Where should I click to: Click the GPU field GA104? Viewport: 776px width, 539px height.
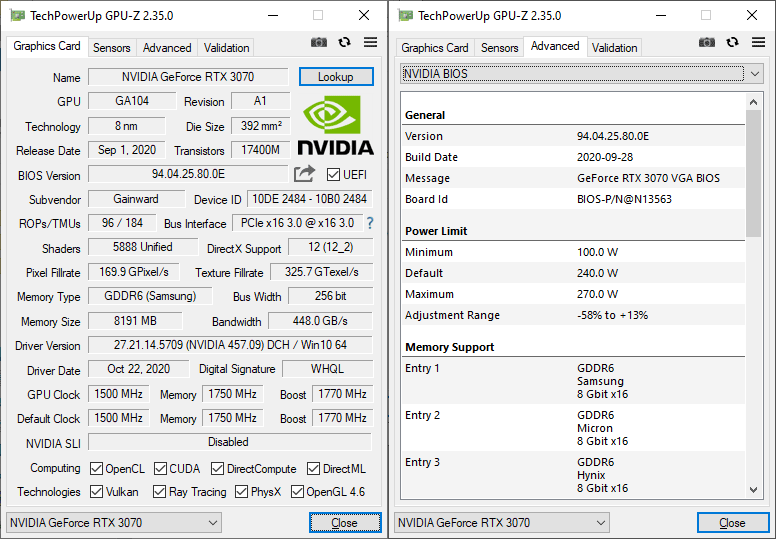pyautogui.click(x=132, y=101)
